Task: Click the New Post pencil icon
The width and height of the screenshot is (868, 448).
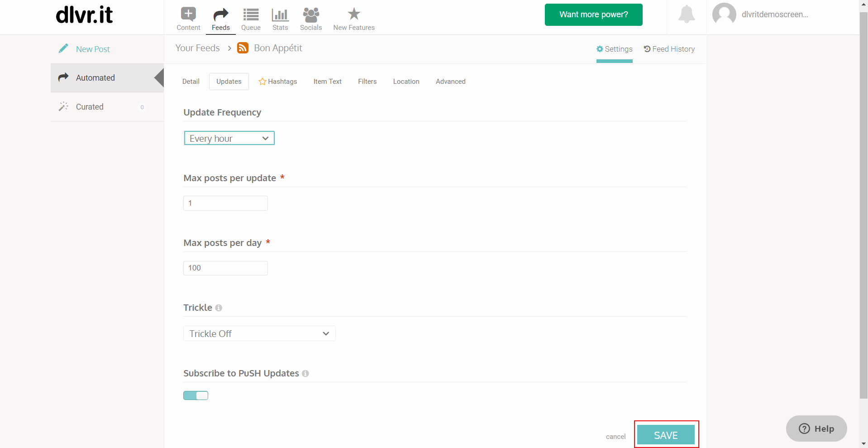Action: coord(63,48)
